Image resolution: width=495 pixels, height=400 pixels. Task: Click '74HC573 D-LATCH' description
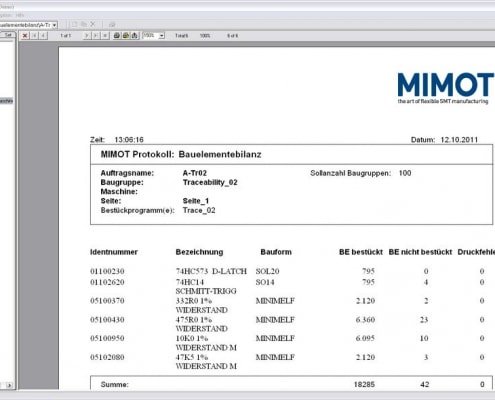[x=211, y=271]
